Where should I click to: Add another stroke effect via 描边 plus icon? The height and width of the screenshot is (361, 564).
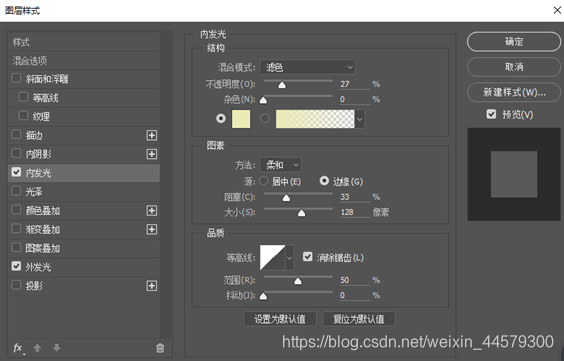(152, 135)
